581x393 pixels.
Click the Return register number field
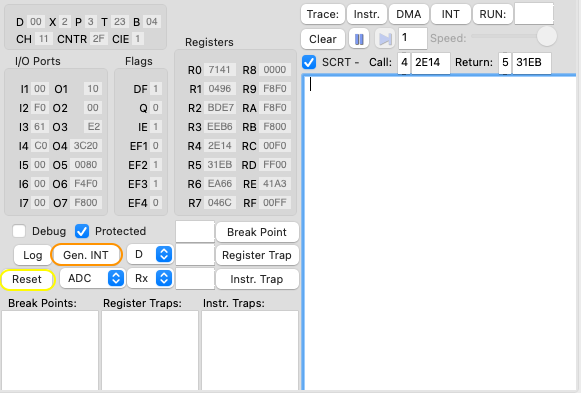pos(505,63)
